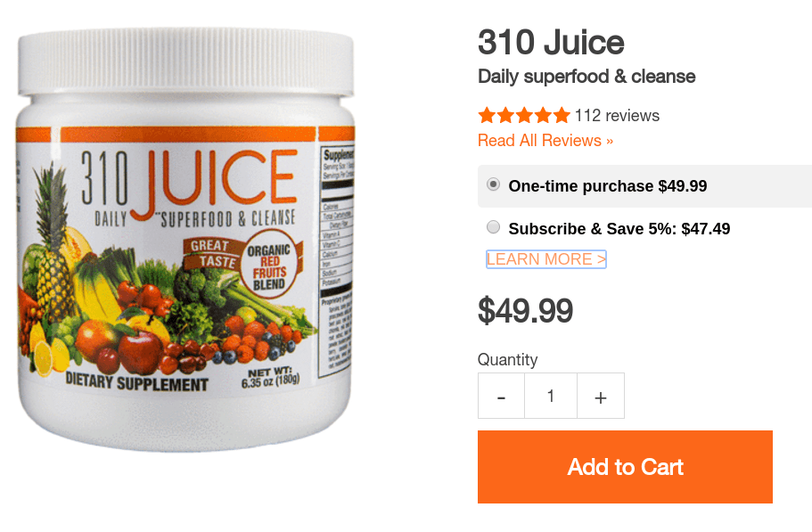Select the Subscribe & Save 5% radio button
Screen dimensions: 812x532
[494, 226]
